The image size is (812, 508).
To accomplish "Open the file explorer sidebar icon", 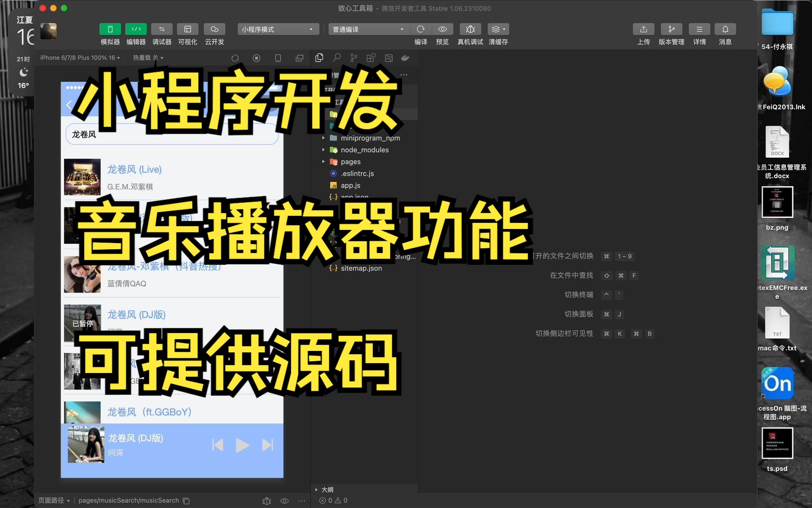I will 320,57.
